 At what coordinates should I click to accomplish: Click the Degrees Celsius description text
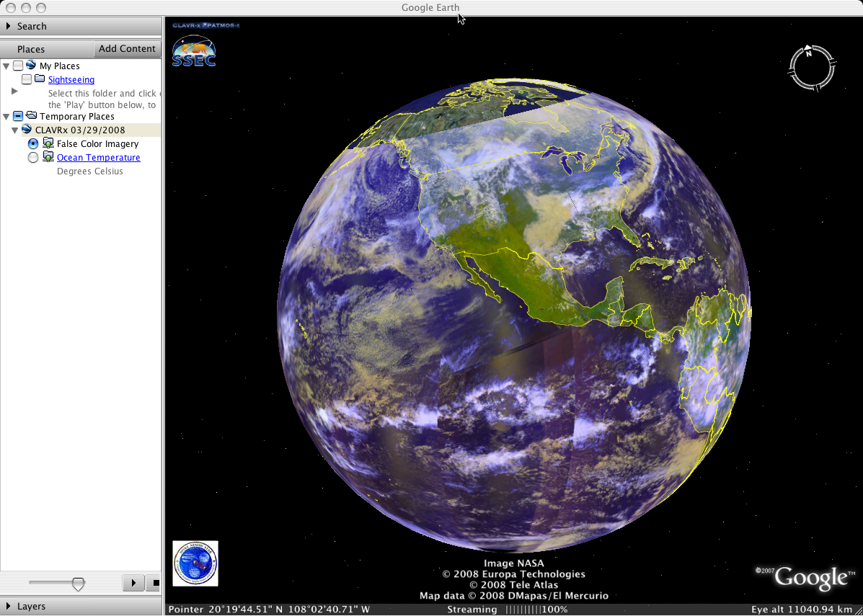[89, 171]
